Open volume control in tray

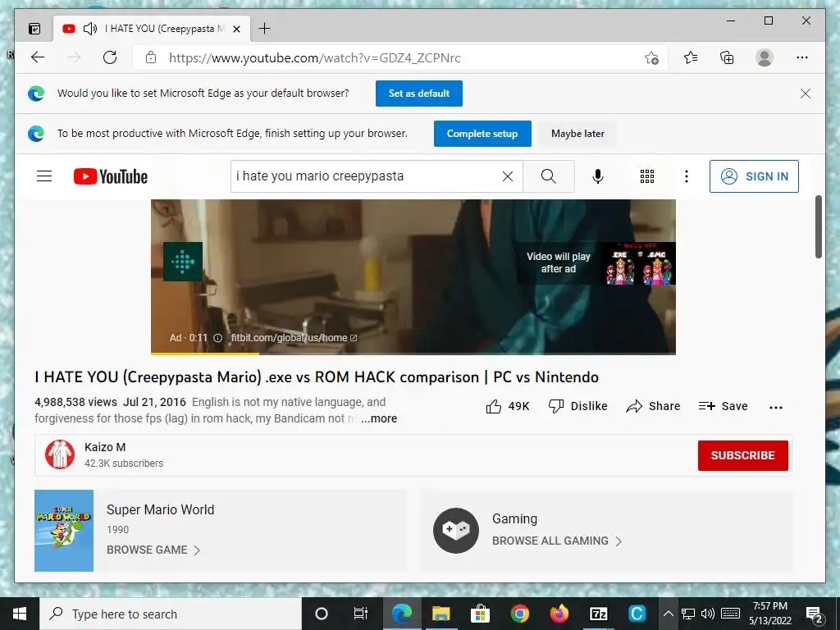click(x=708, y=614)
